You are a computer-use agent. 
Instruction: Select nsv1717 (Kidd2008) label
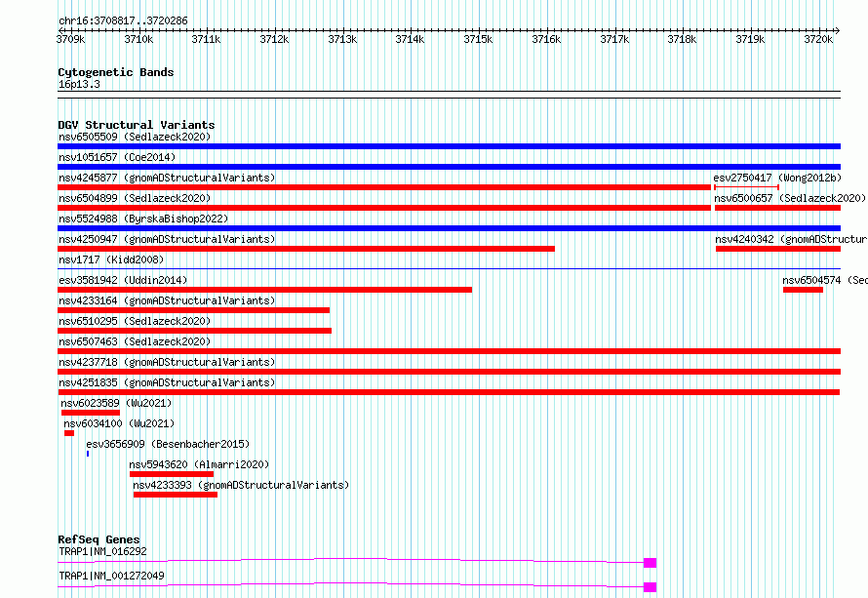(x=111, y=259)
